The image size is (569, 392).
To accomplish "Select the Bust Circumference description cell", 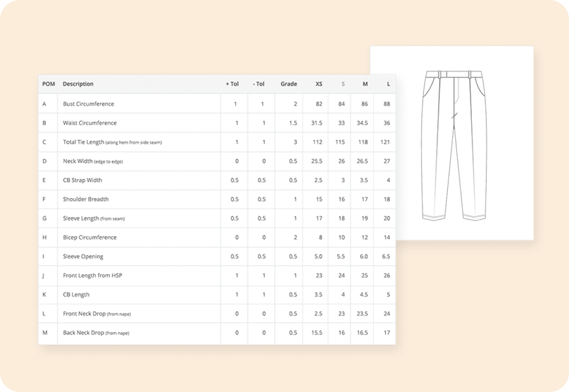I will coord(88,104).
